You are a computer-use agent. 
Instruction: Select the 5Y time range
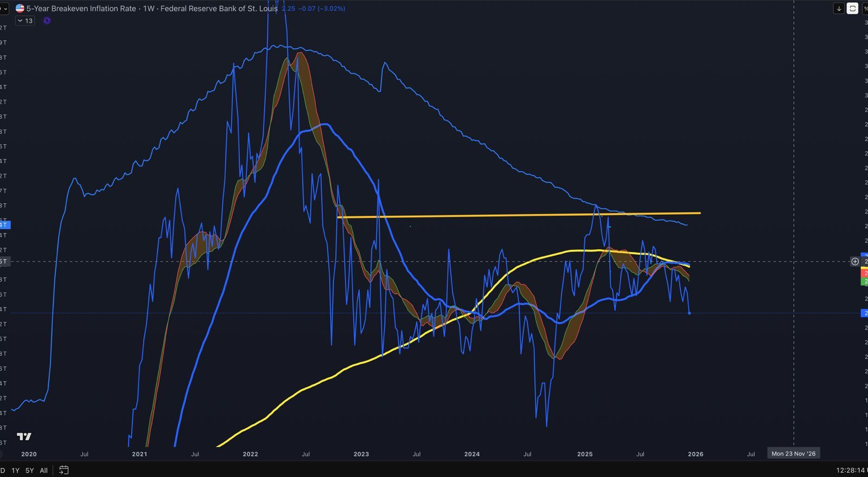pos(30,470)
